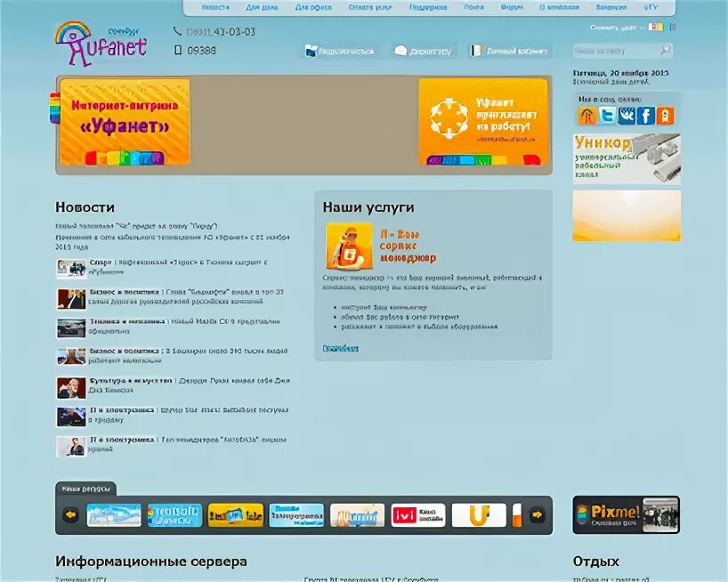
Task: Open the first blue project tile in carousel
Action: [x=114, y=515]
